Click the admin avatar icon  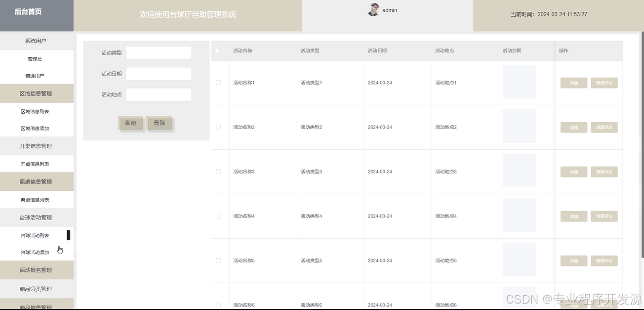[x=373, y=9]
